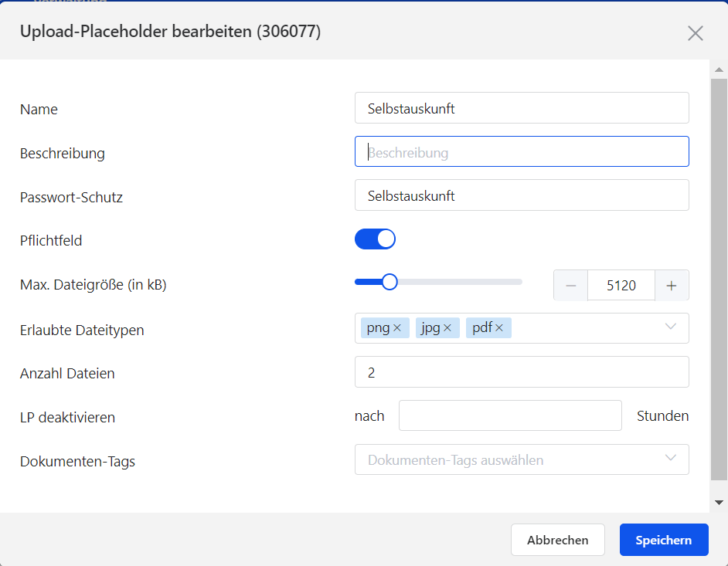Viewport: 728px width, 566px height.
Task: Click the 5120 file size value box
Action: pyautogui.click(x=621, y=286)
